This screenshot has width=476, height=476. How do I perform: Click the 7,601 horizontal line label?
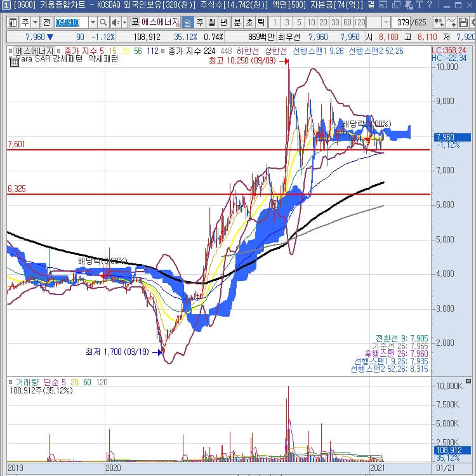(17, 144)
